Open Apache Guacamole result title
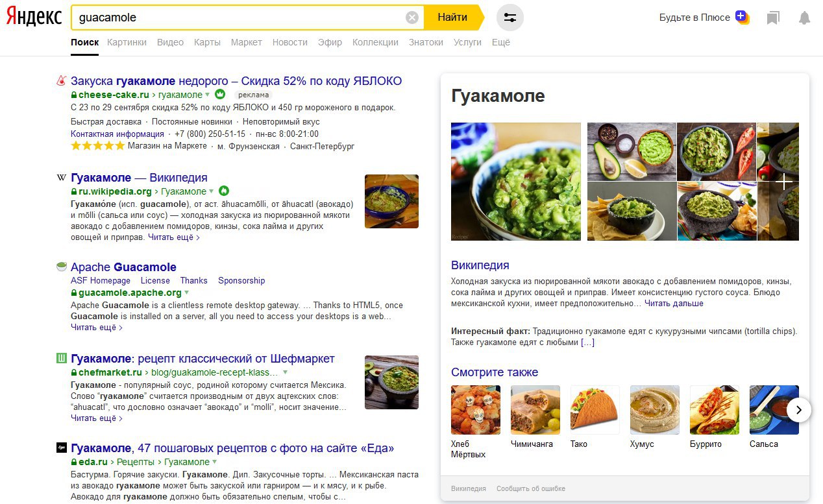 pos(123,267)
